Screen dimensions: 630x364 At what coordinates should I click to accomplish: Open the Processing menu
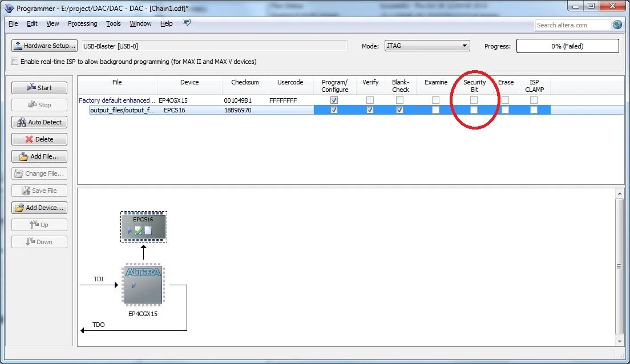pyautogui.click(x=82, y=24)
